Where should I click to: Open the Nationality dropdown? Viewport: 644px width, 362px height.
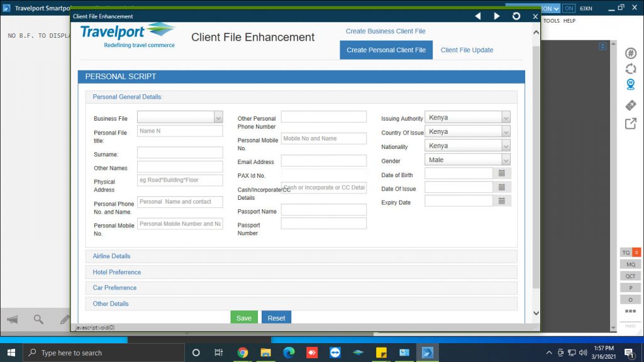pyautogui.click(x=467, y=146)
